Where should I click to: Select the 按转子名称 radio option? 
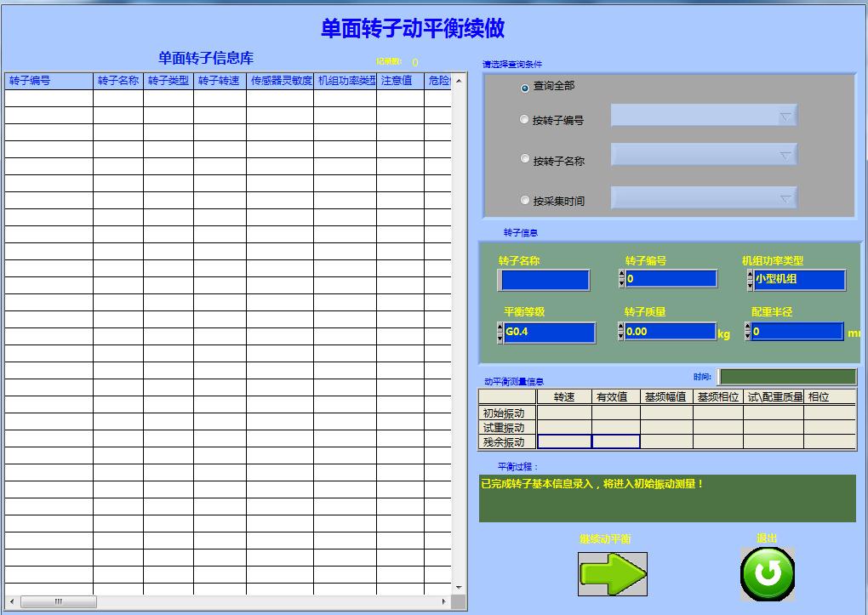[523, 160]
